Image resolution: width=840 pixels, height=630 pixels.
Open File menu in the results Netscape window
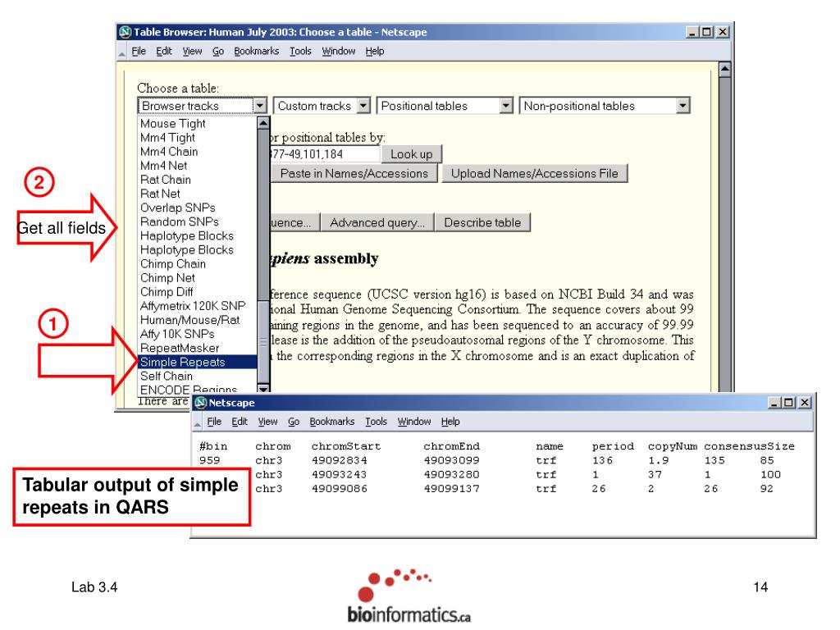click(x=214, y=422)
